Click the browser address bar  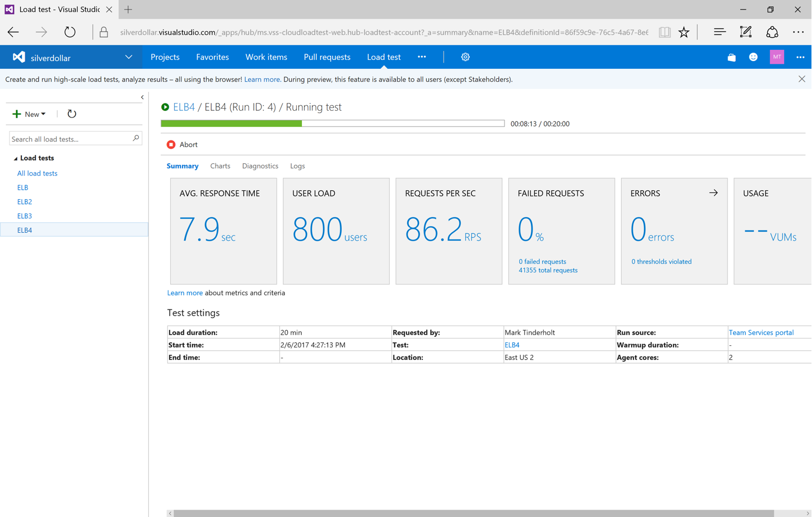pos(384,32)
